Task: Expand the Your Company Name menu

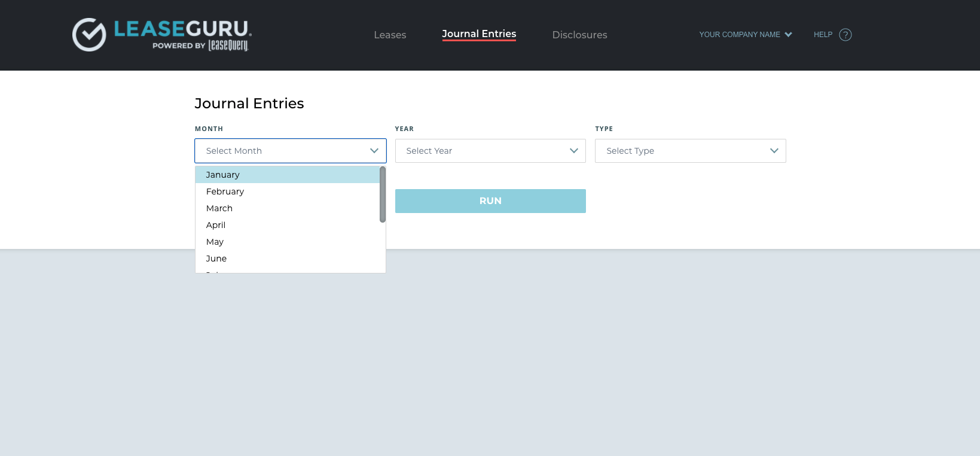Action: (x=740, y=35)
